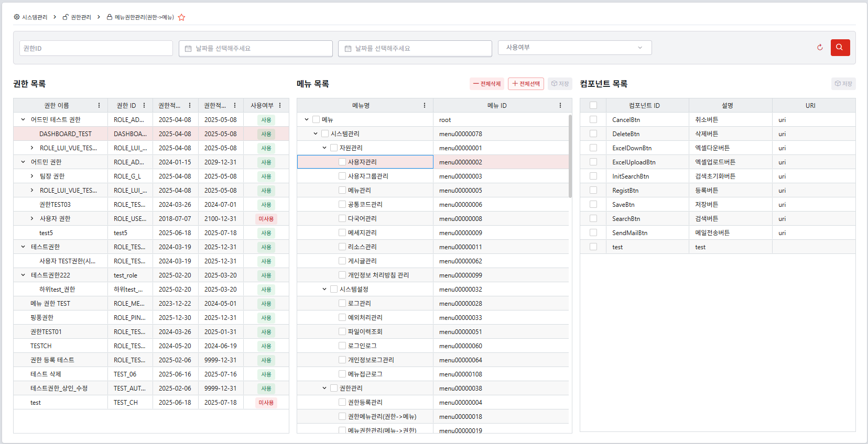
Task: Collapse the 자원관리 menu node
Action: pyautogui.click(x=324, y=148)
